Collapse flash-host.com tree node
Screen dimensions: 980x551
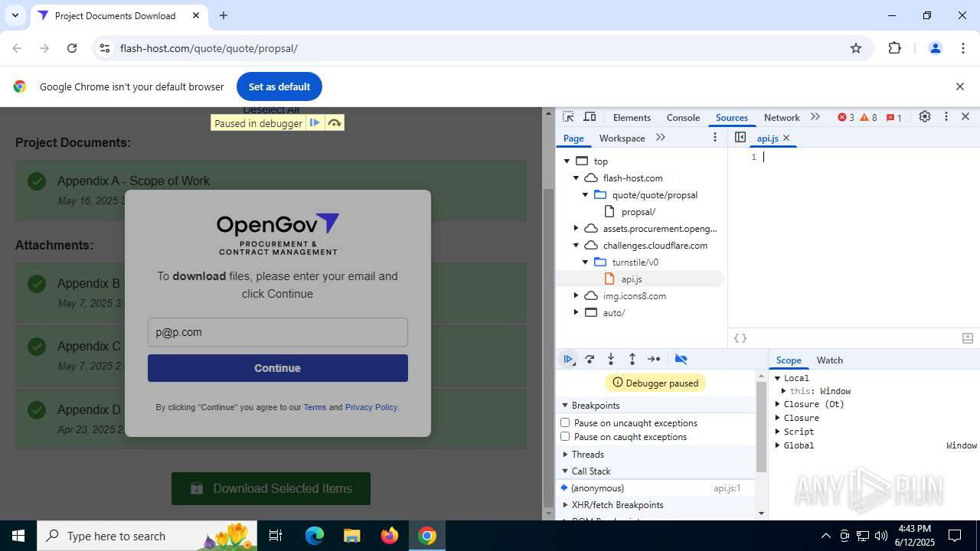[x=577, y=178]
